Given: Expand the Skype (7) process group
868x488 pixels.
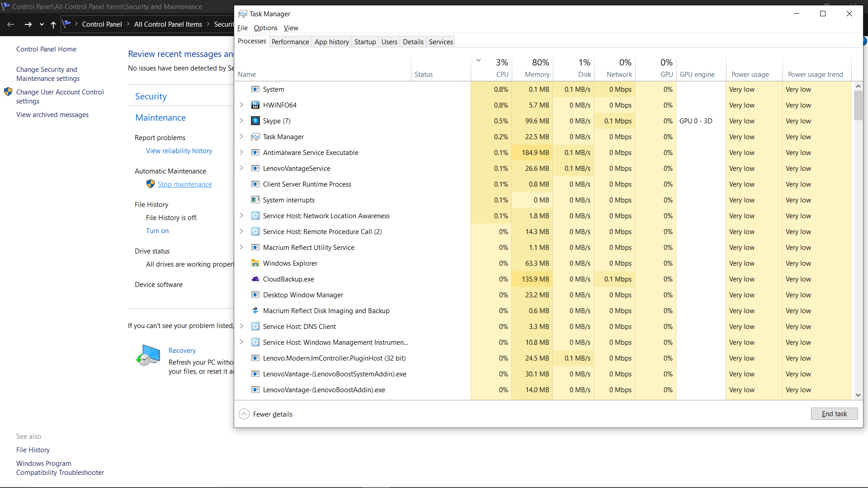Looking at the screenshot, I should pos(241,121).
